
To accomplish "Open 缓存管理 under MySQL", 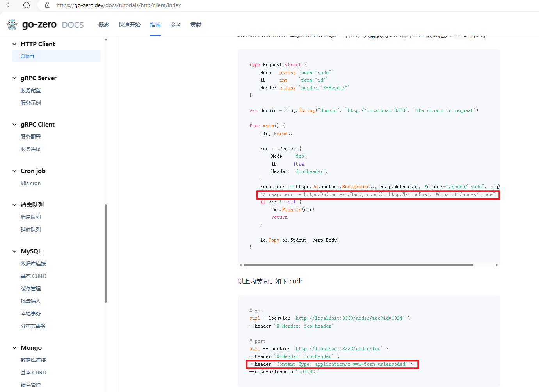I will coord(31,289).
